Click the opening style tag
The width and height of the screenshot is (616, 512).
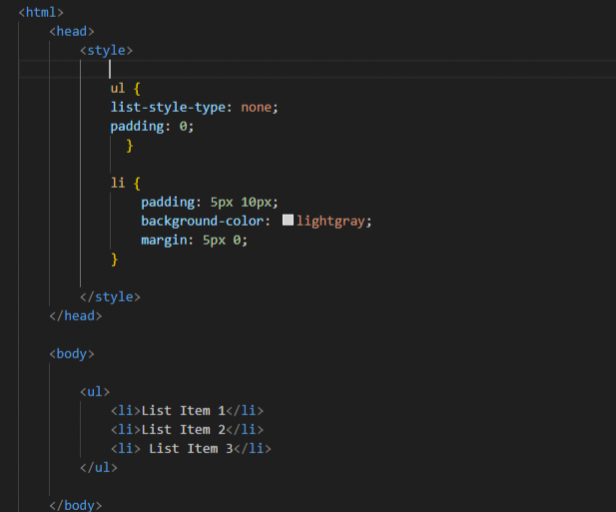coord(106,50)
